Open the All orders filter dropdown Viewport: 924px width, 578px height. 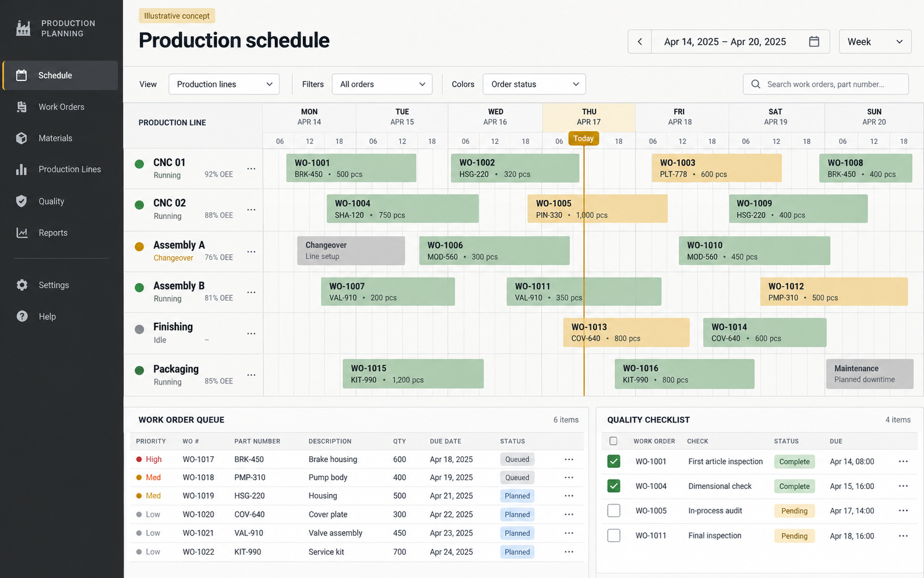(382, 84)
